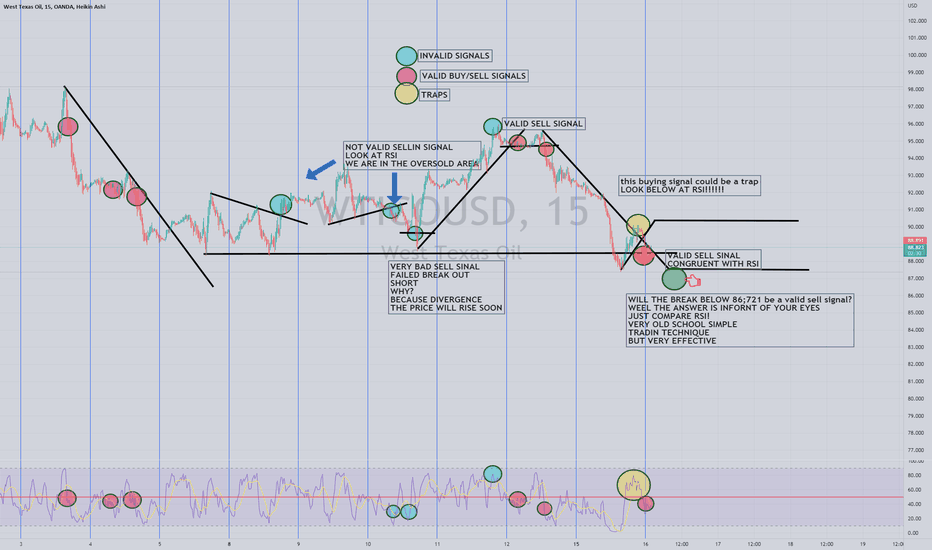Click the 84.000 price scale label
This screenshot has height=550, width=932.
(916, 330)
